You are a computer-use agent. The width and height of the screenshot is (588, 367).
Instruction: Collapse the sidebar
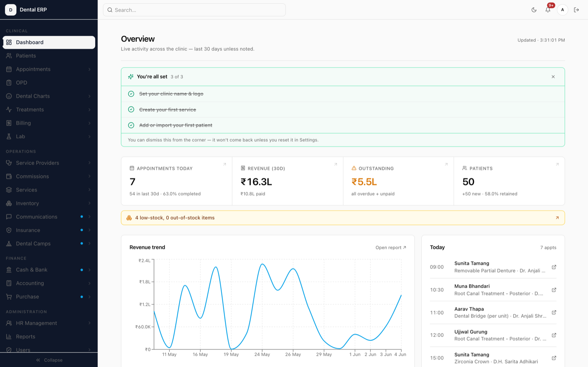tap(49, 360)
